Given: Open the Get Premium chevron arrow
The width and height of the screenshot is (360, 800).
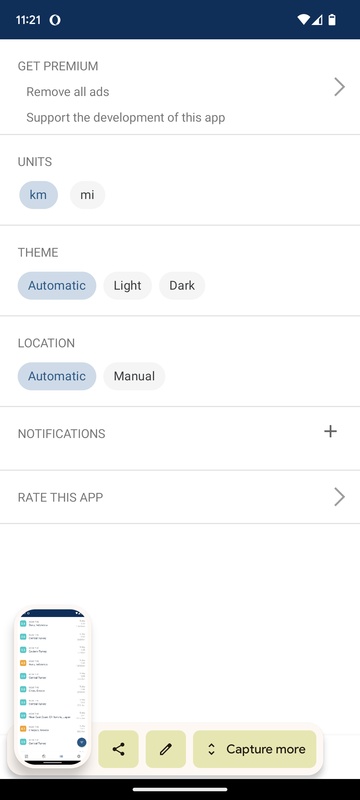Looking at the screenshot, I should [339, 87].
